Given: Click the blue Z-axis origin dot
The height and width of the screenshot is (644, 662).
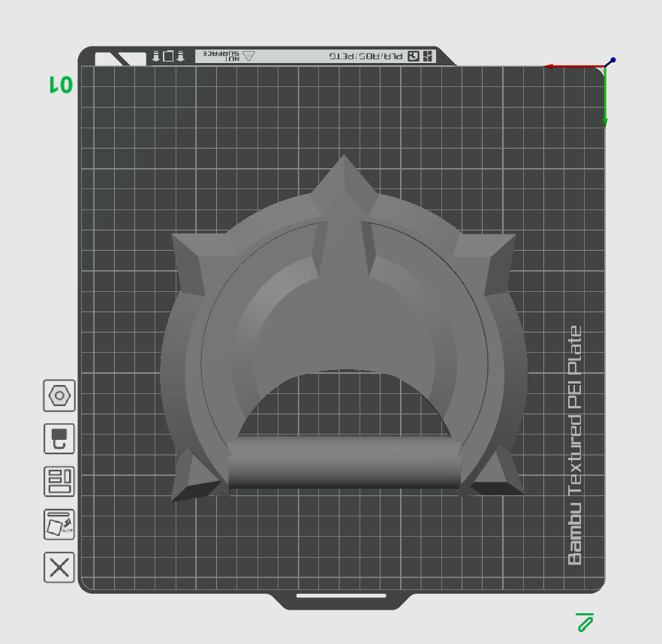Looking at the screenshot, I should [613, 60].
